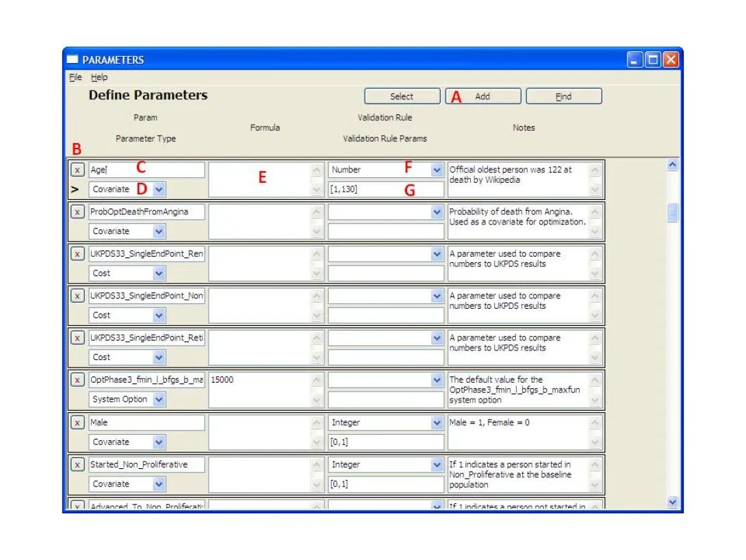Screen dimensions: 746x560
Task: Delete the OptPhase3_fmin_l_bfgs_b row x button
Action: pyautogui.click(x=77, y=379)
